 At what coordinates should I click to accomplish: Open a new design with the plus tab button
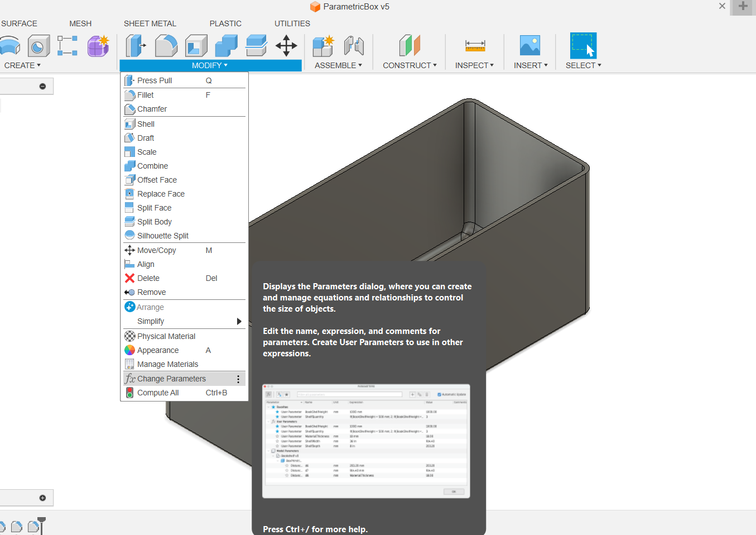[x=742, y=7]
